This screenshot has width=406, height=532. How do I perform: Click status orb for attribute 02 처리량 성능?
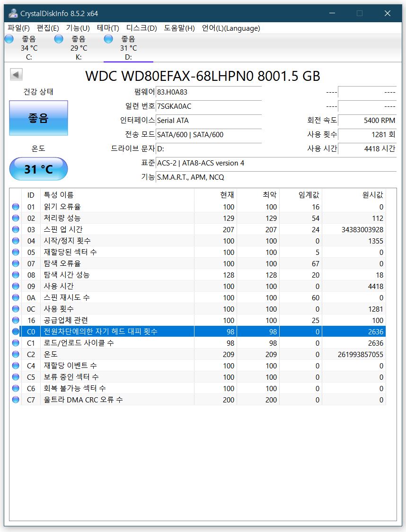click(x=16, y=218)
